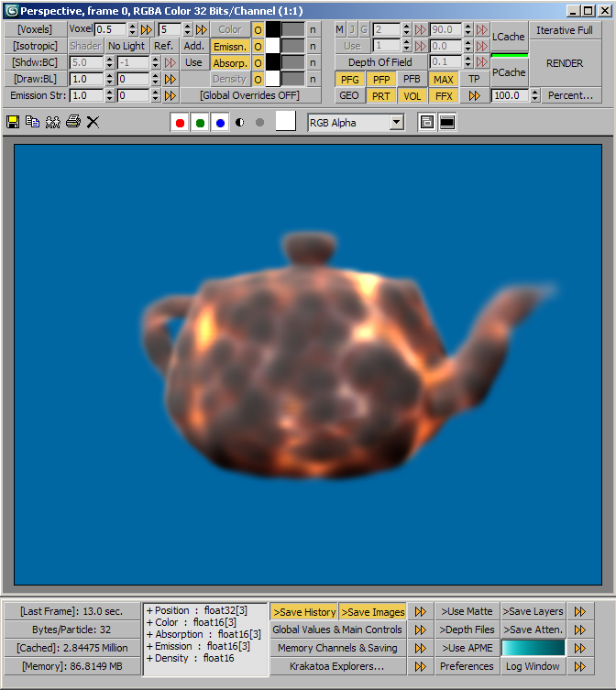Toggle the >Use Matte button
The height and width of the screenshot is (690, 616).
coord(467,612)
